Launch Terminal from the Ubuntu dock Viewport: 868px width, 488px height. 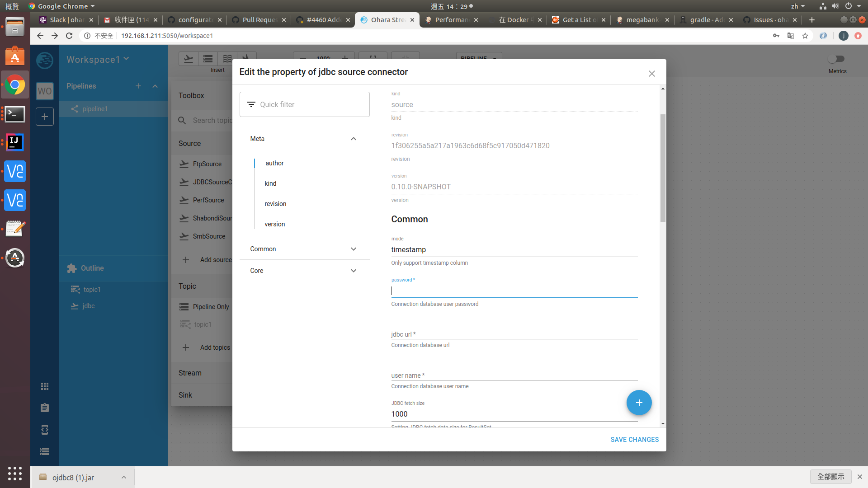[15, 114]
